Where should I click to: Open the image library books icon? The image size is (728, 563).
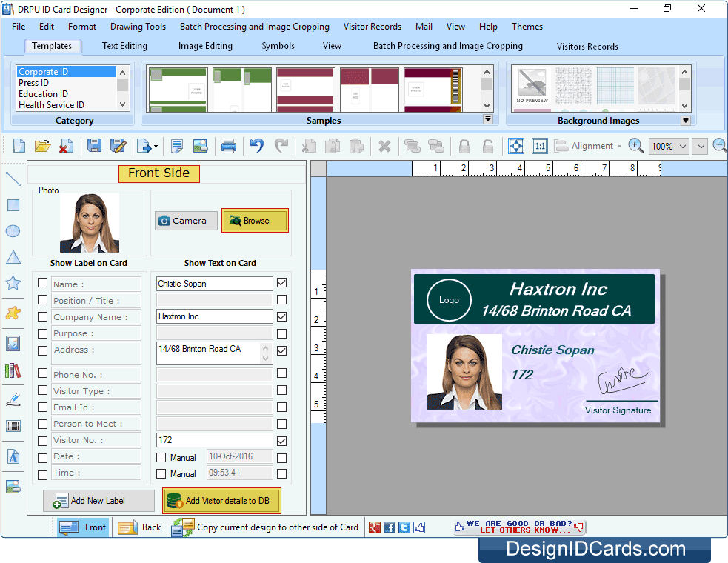tap(13, 370)
